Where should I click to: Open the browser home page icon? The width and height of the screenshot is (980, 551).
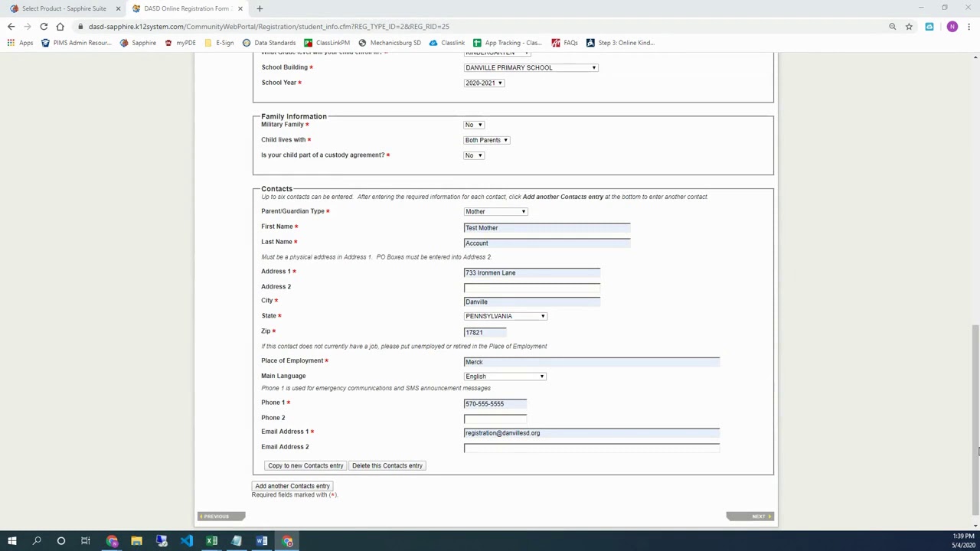pos(60,27)
